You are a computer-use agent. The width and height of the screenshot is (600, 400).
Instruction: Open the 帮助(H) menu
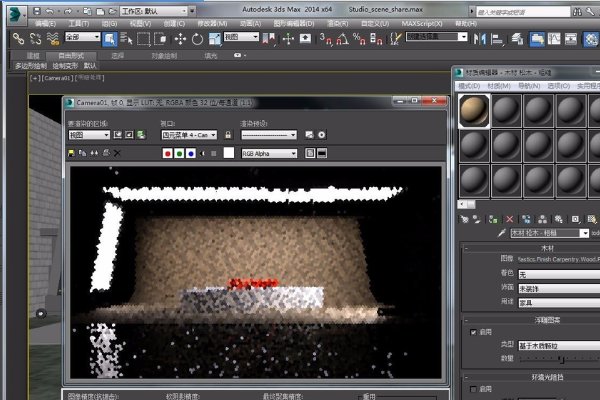(466, 24)
